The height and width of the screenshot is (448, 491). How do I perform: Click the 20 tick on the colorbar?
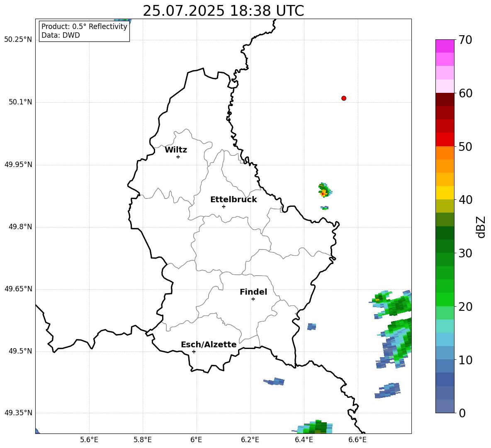(x=465, y=306)
